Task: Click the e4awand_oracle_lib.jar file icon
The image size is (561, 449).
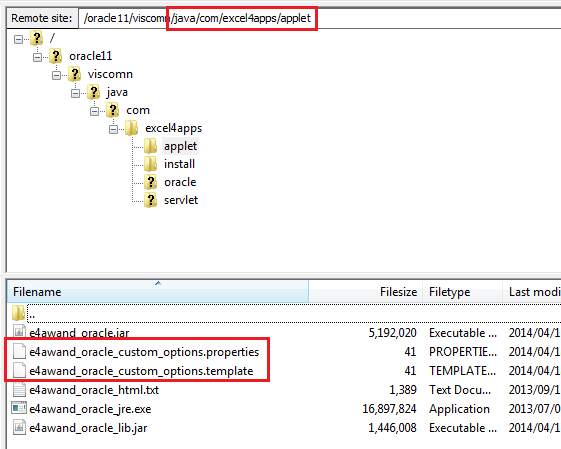Action: point(19,428)
